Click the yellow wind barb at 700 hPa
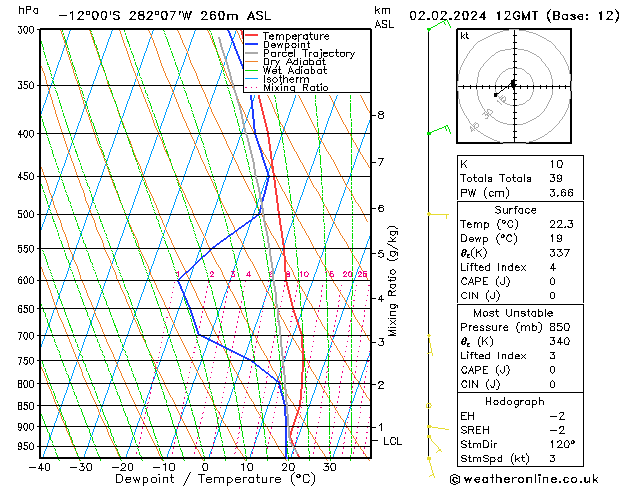Viewport: 629px width, 486px height. point(430,344)
